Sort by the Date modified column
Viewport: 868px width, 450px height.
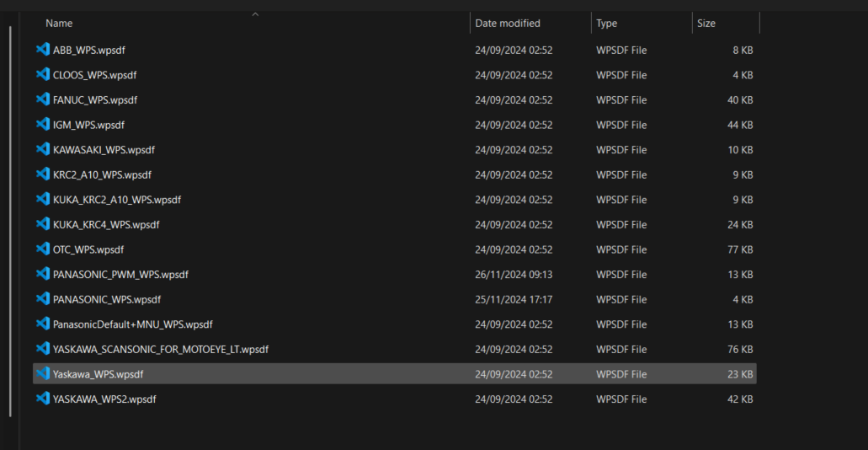tap(508, 24)
